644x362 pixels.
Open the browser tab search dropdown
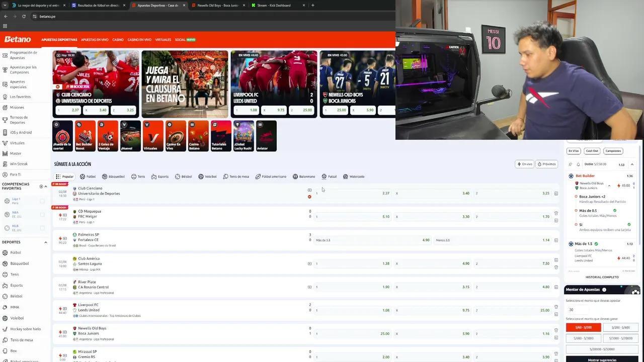[6, 6]
